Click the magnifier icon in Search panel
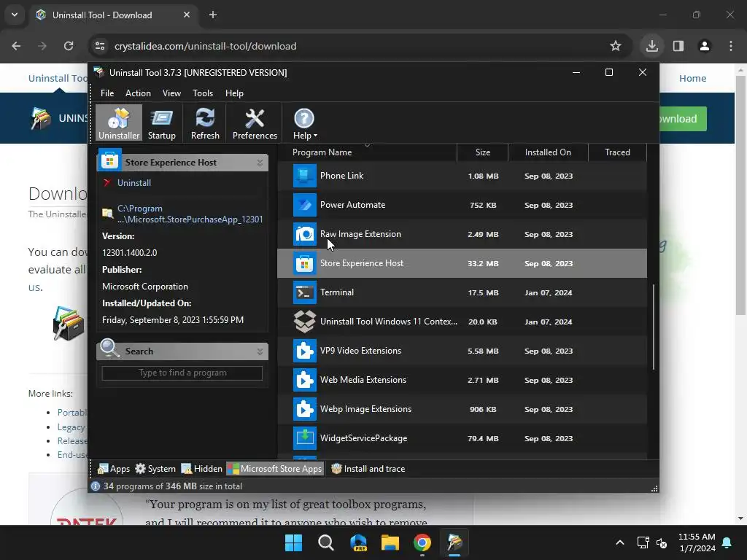Screen dimensions: 747x560 pyautogui.click(x=109, y=349)
